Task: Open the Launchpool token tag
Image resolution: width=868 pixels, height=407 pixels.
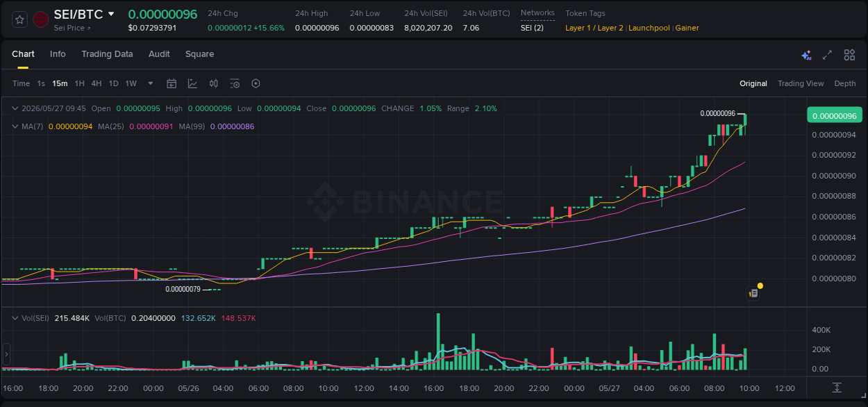Action: coord(649,28)
